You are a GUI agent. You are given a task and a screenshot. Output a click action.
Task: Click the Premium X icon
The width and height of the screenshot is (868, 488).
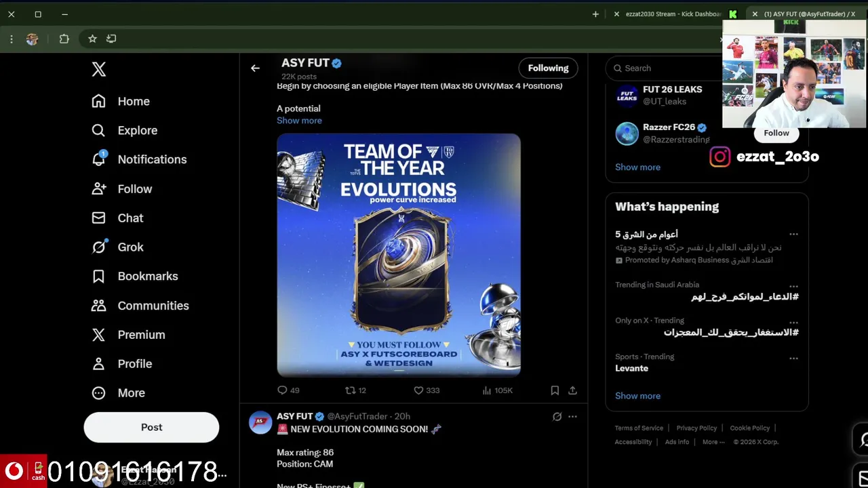(98, 335)
